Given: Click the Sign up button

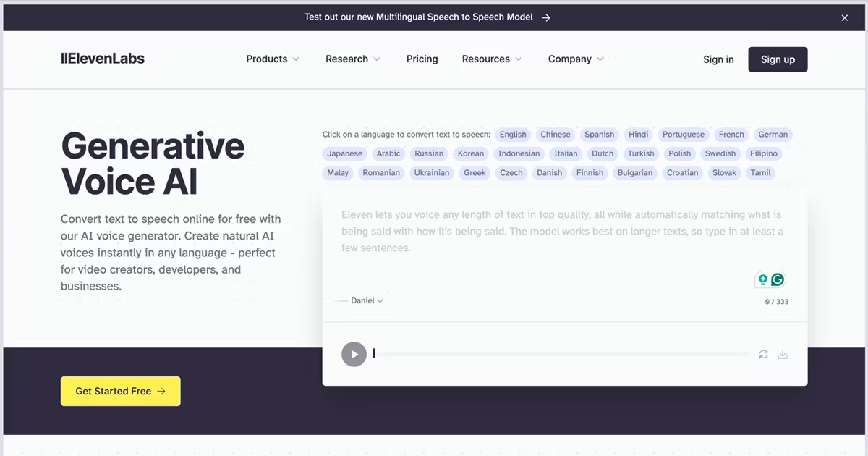Looking at the screenshot, I should [x=778, y=59].
